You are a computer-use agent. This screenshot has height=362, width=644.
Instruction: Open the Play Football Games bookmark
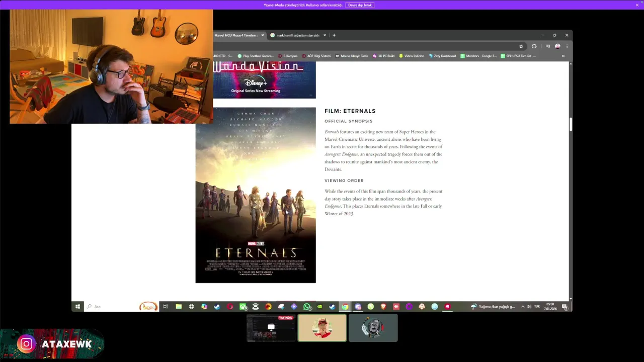255,56
